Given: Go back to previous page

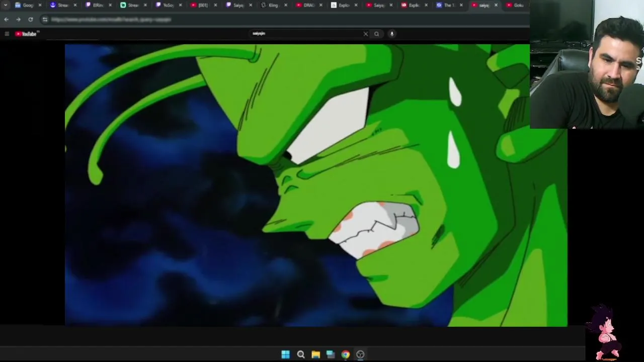Looking at the screenshot, I should (6, 20).
